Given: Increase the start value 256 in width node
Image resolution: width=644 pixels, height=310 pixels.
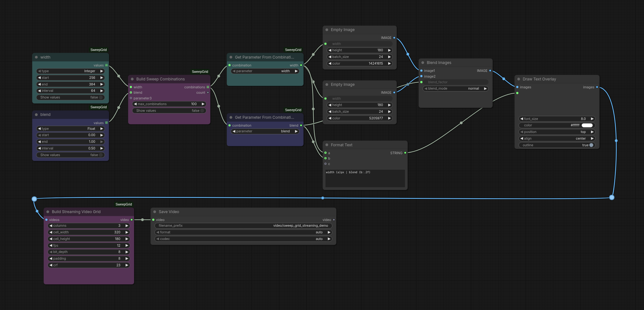Looking at the screenshot, I should [x=102, y=78].
